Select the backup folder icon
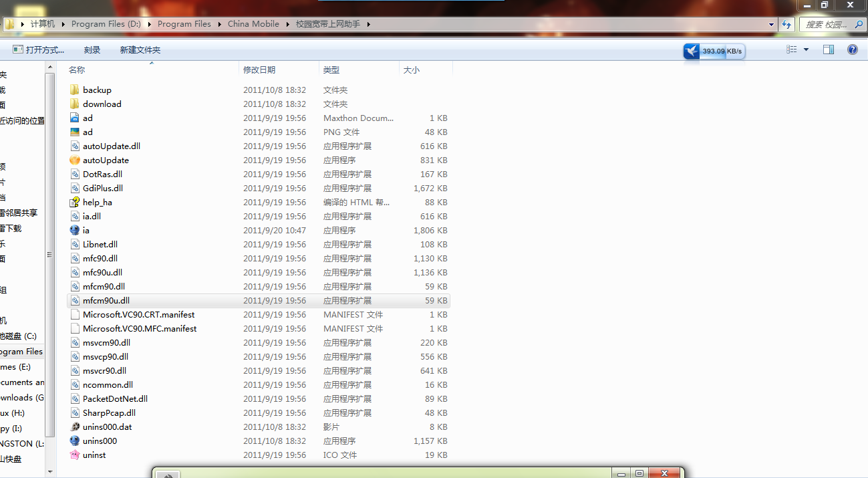This screenshot has height=478, width=868. pyautogui.click(x=74, y=90)
